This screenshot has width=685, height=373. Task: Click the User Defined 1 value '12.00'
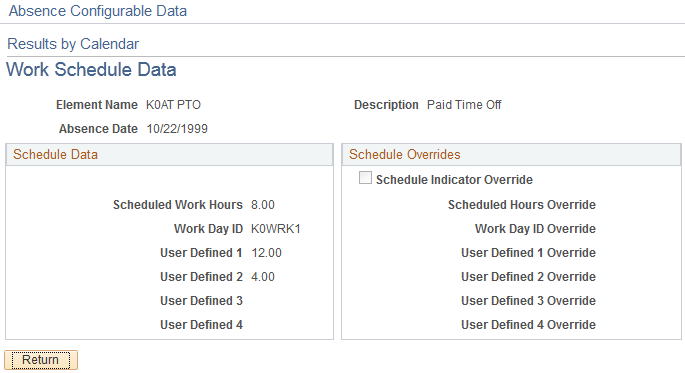pyautogui.click(x=266, y=253)
